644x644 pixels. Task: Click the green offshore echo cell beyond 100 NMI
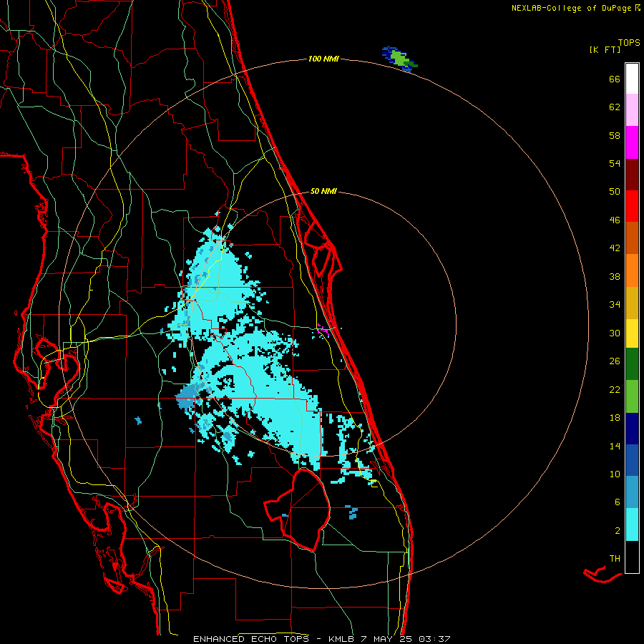[399, 58]
